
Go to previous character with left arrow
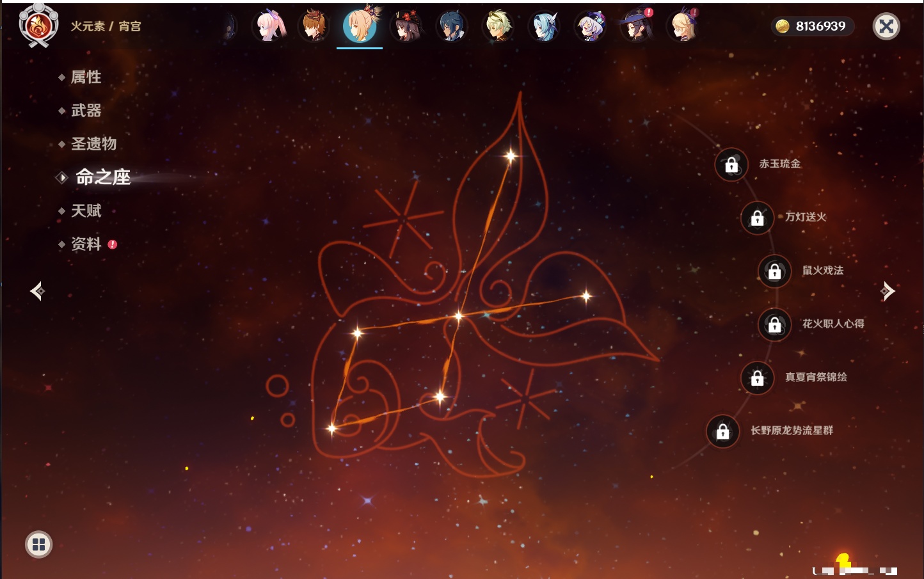37,291
